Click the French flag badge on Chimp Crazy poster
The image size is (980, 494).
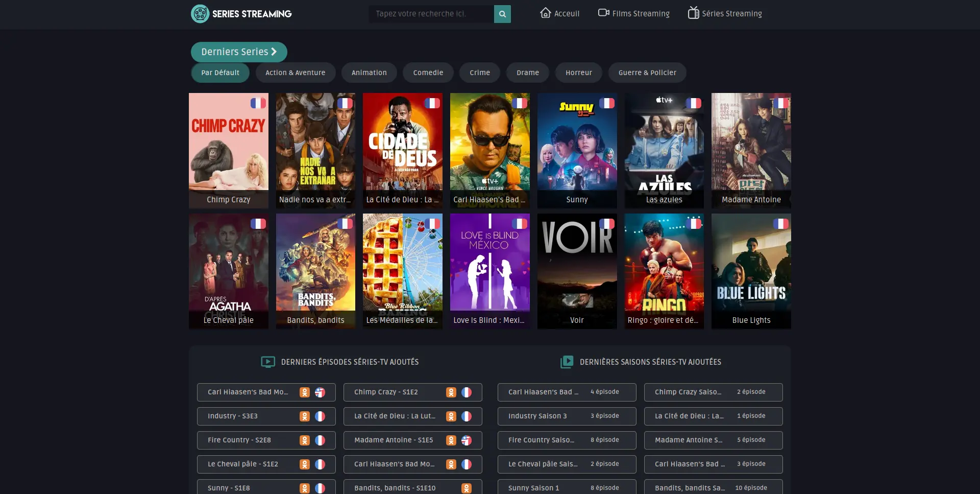[x=258, y=103]
